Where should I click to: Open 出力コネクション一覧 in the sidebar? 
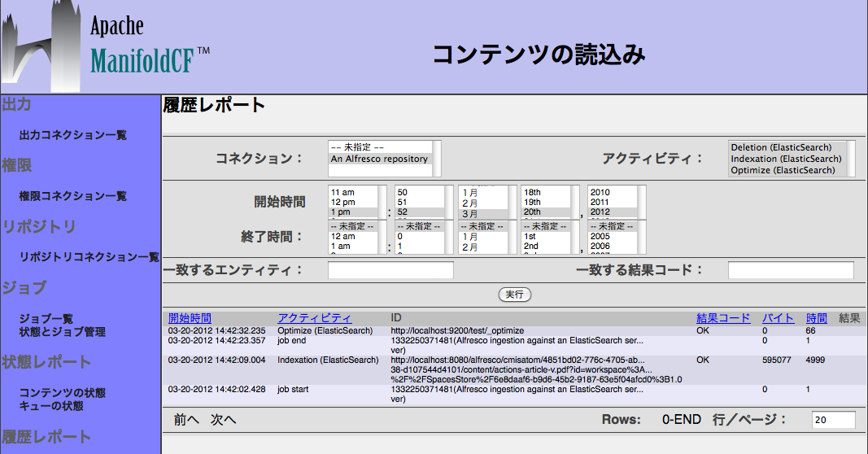tap(72, 135)
